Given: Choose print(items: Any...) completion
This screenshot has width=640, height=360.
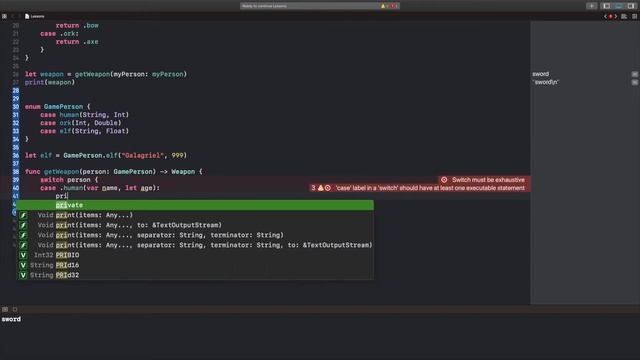Looking at the screenshot, I should 195,215.
